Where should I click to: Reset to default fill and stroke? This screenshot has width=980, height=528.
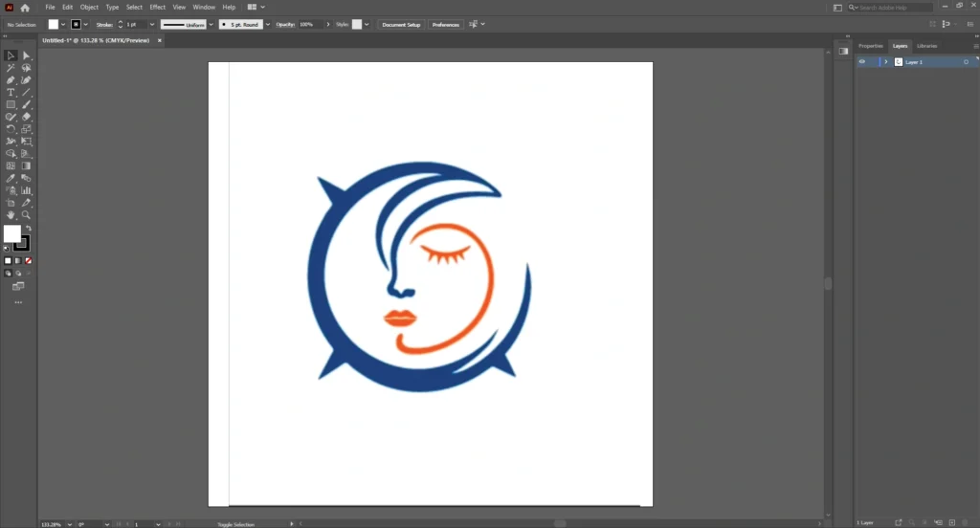[x=7, y=248]
